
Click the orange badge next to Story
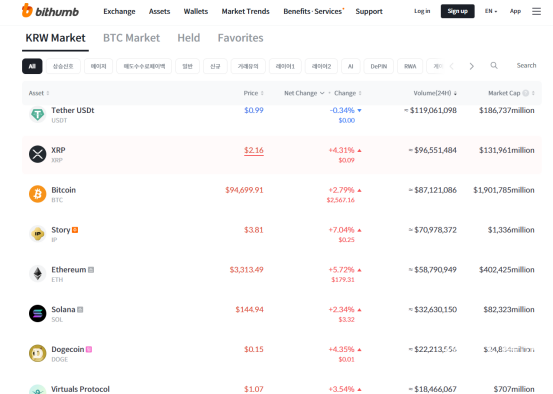click(x=75, y=230)
